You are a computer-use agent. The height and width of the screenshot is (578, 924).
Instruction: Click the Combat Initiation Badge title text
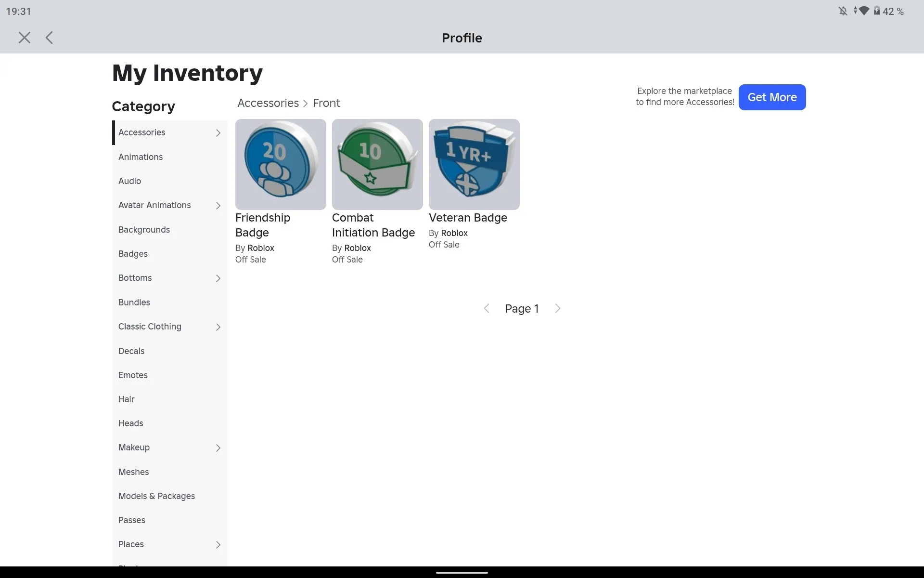pos(373,225)
